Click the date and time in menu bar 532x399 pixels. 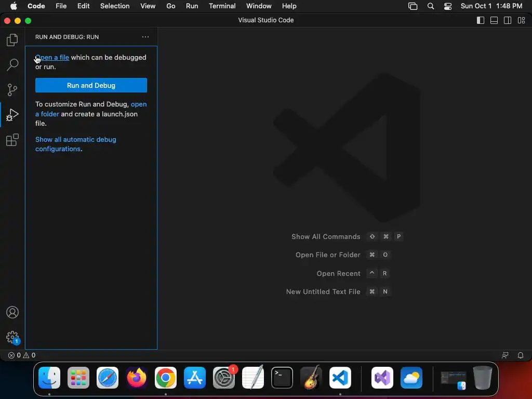pyautogui.click(x=491, y=6)
